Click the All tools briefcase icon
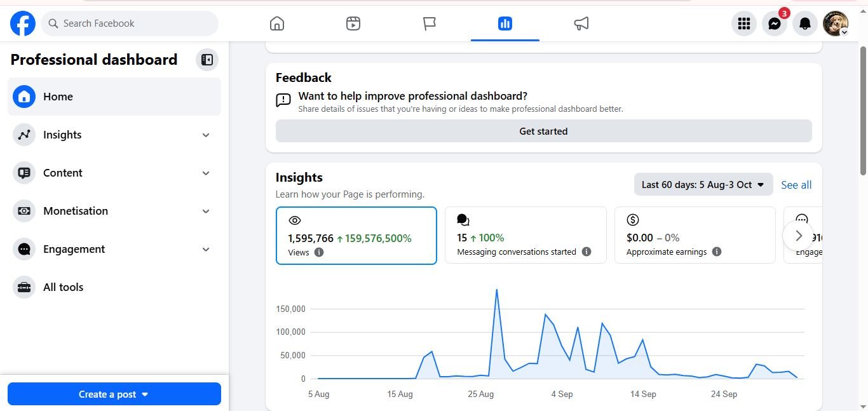 click(x=24, y=287)
